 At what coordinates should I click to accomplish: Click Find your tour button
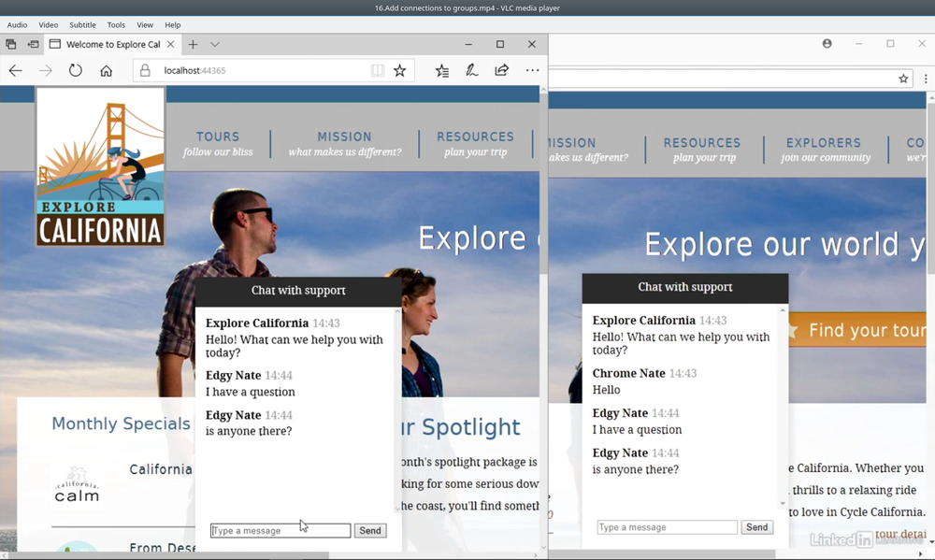pyautogui.click(x=857, y=330)
